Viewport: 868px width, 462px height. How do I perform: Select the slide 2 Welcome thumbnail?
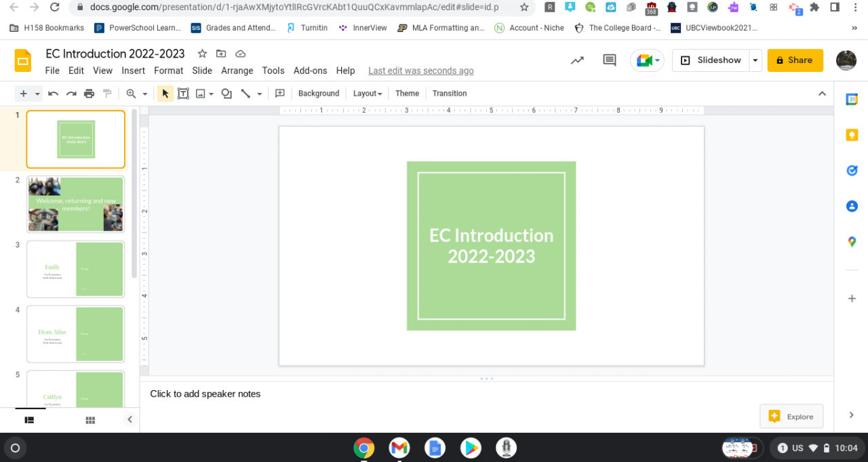75,204
